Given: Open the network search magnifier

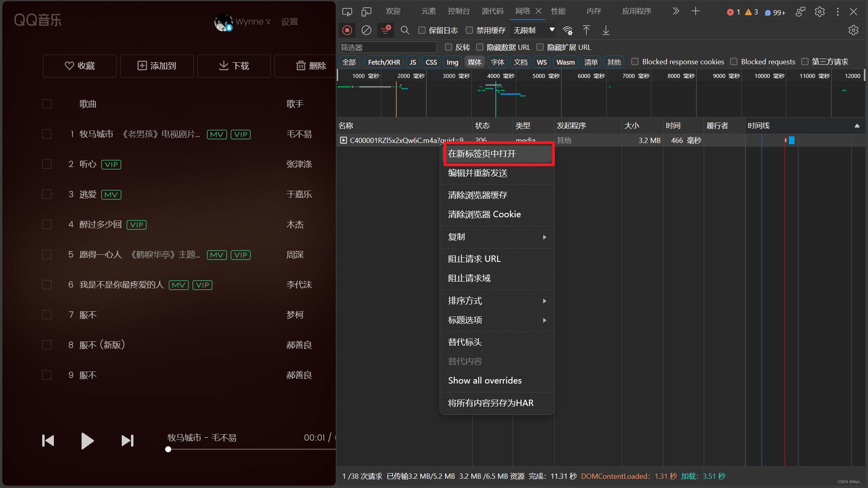Looking at the screenshot, I should pyautogui.click(x=405, y=30).
